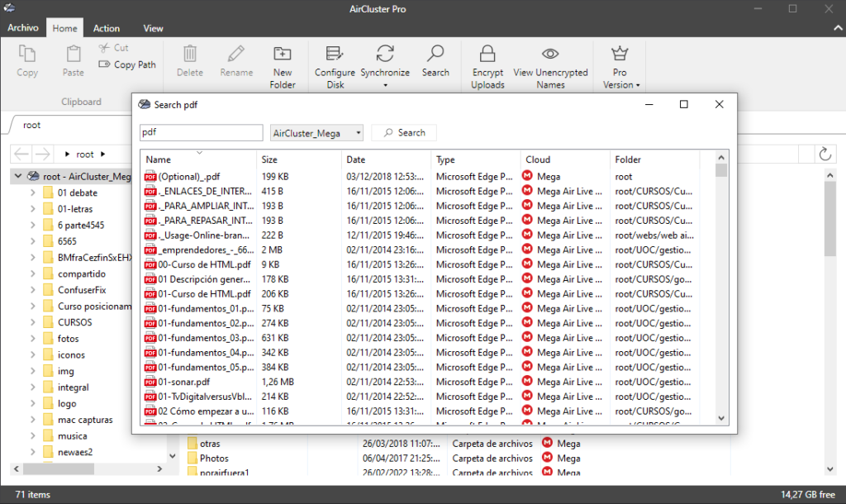The width and height of the screenshot is (846, 504).
Task: Expand the integral folder node
Action: (32, 387)
